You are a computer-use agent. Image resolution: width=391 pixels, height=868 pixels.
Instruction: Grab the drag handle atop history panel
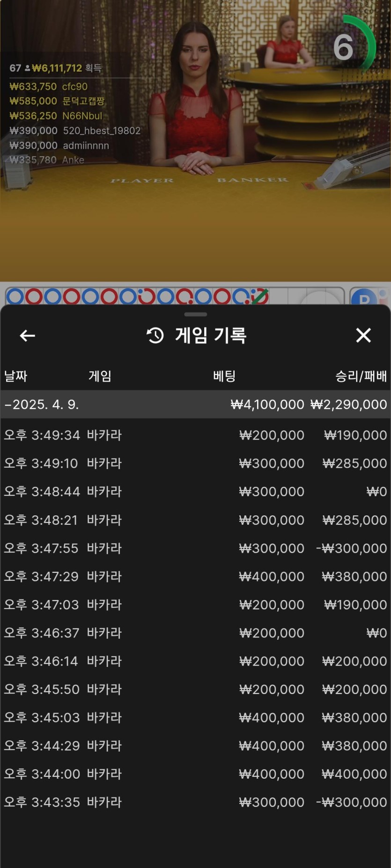click(195, 314)
